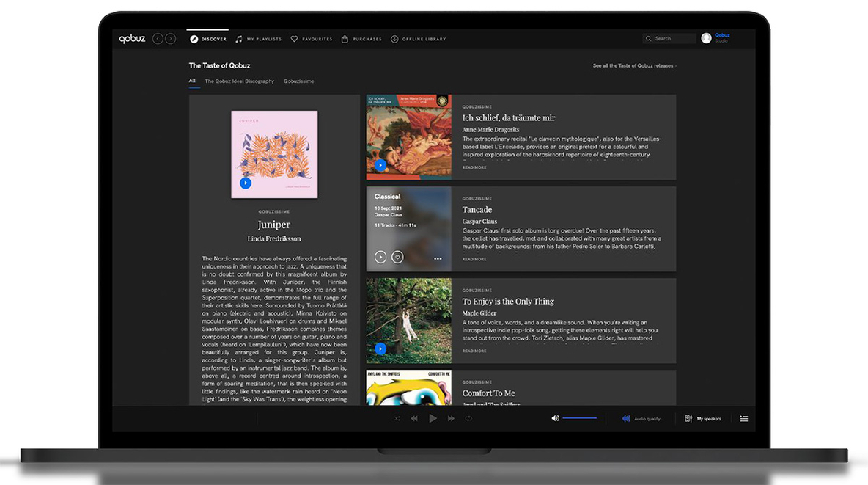This screenshot has height=485, width=868.
Task: Open the Favourites tab
Action: [312, 39]
